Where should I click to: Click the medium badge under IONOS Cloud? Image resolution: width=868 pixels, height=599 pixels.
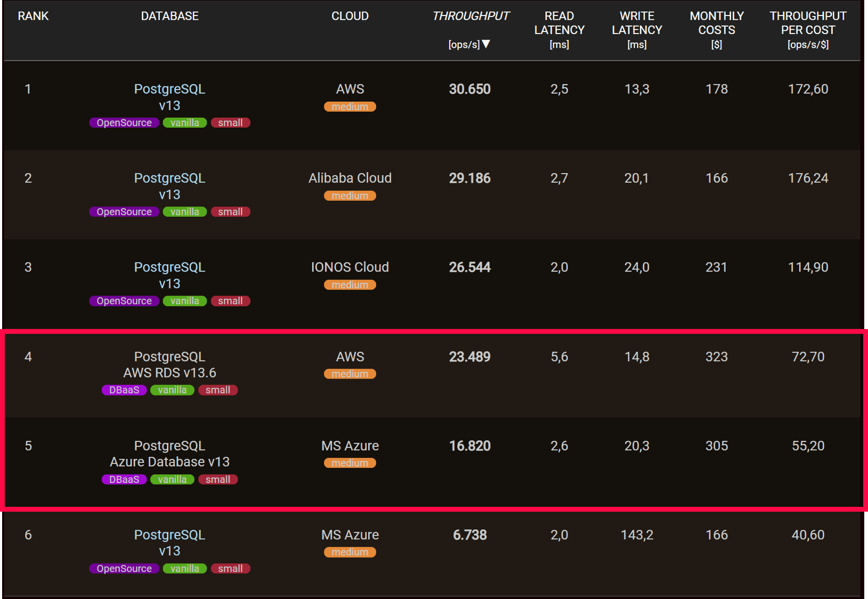coord(350,285)
